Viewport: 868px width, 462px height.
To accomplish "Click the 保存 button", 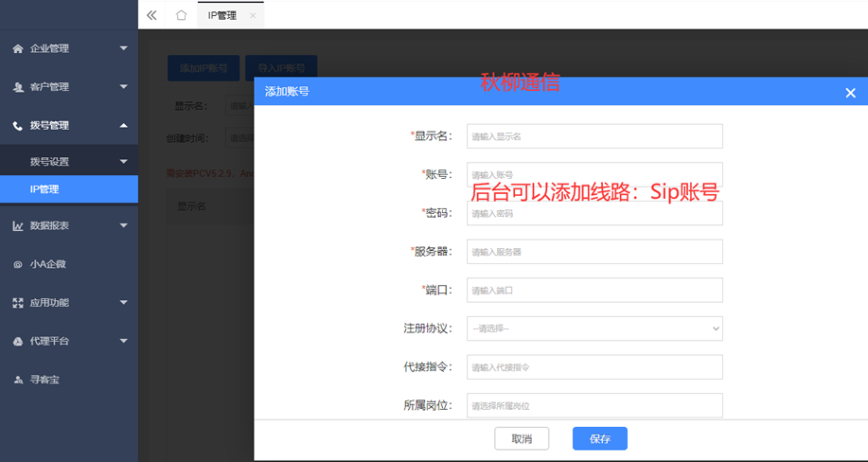I will point(600,438).
